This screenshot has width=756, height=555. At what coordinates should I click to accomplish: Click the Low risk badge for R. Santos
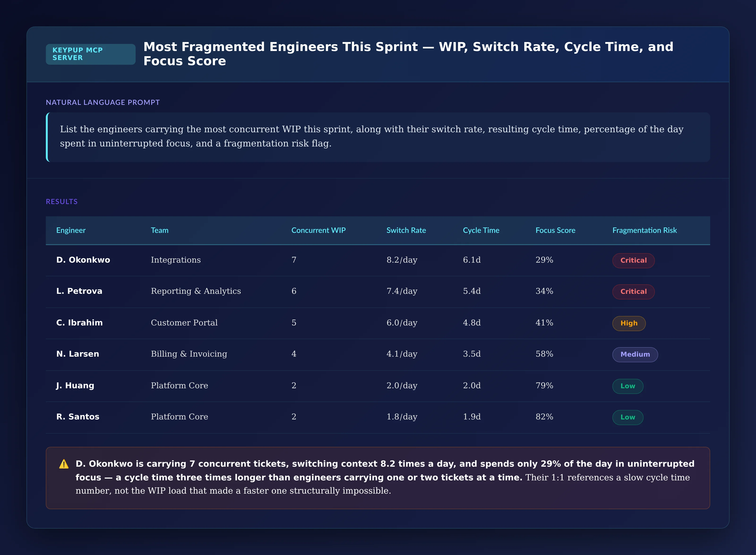click(628, 417)
